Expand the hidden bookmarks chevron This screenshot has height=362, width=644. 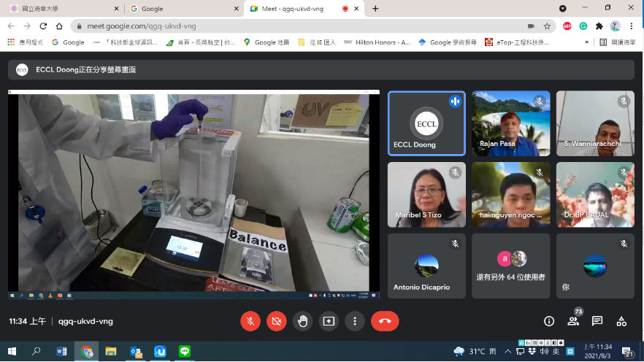pyautogui.click(x=586, y=42)
